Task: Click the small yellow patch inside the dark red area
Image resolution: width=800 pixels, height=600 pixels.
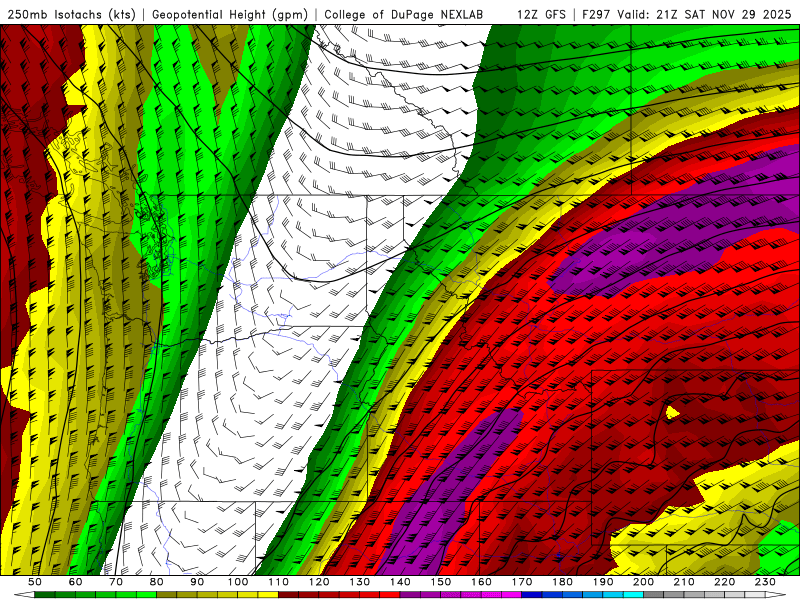Action: [672, 413]
